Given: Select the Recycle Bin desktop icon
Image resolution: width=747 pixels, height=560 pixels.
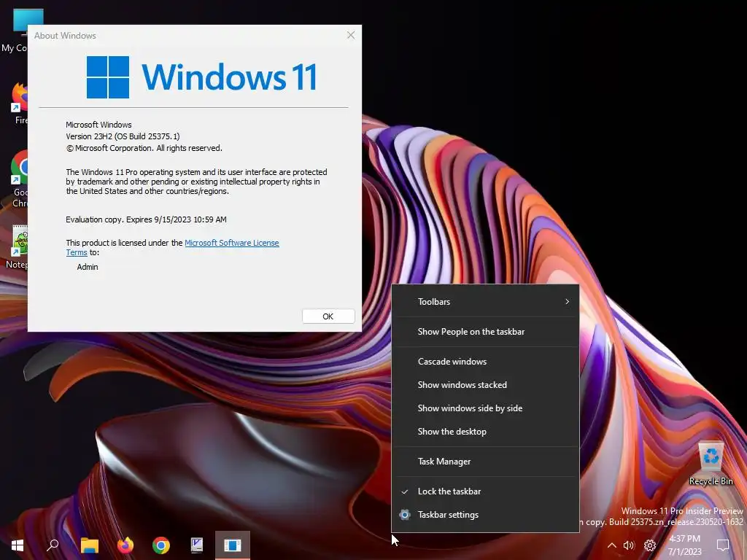Looking at the screenshot, I should [711, 464].
